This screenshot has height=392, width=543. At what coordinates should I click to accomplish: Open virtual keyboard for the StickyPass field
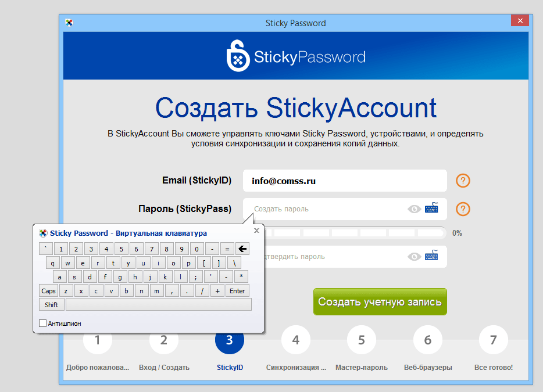coord(431,208)
